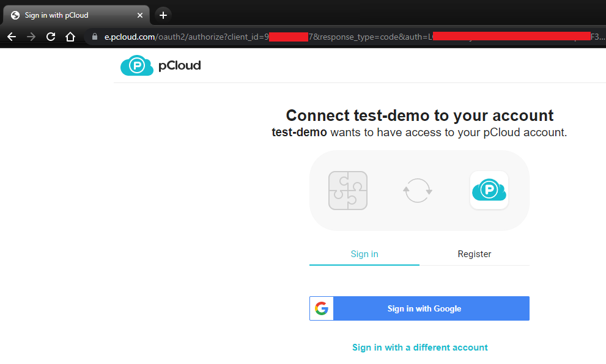Switch to the Sign in tab
This screenshot has width=606, height=364.
click(x=364, y=254)
